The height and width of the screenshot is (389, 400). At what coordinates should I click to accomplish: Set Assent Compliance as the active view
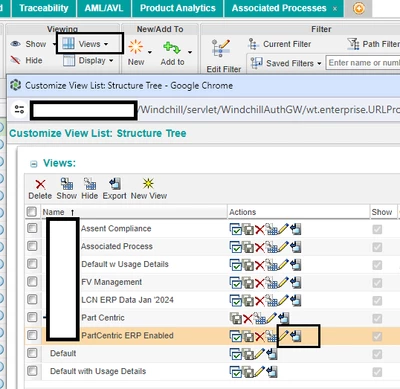[x=236, y=229]
